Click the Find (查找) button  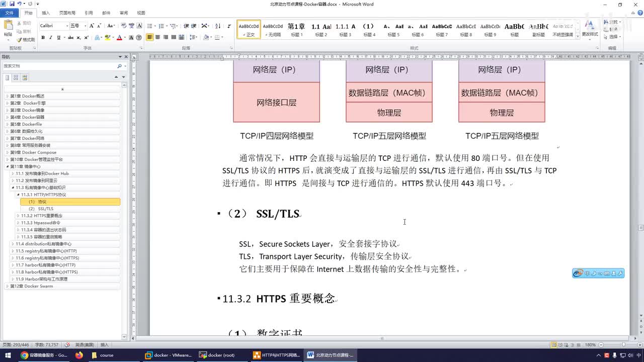(x=611, y=23)
